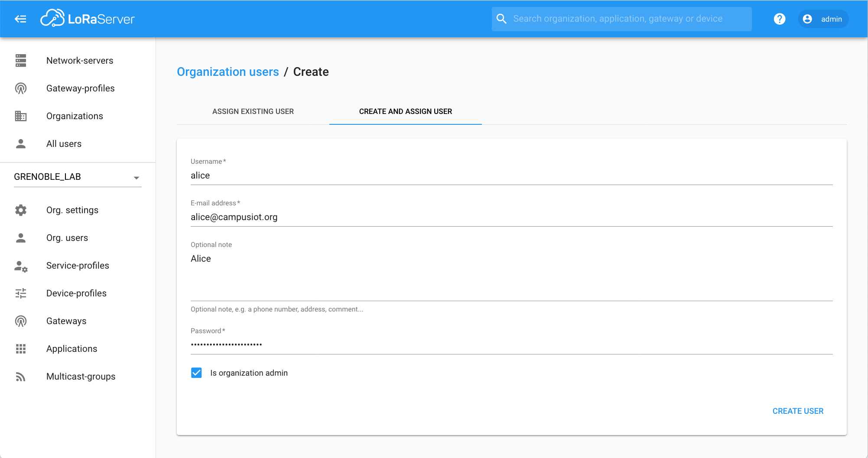
Task: Click the Organizations building icon
Action: click(x=21, y=116)
